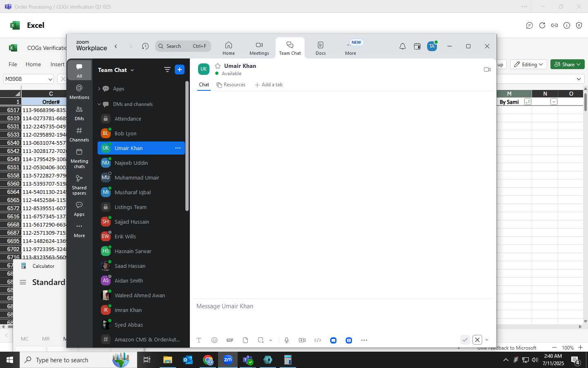Open Calculator navigation hamburger menu
The width and height of the screenshot is (588, 368).
23,282
